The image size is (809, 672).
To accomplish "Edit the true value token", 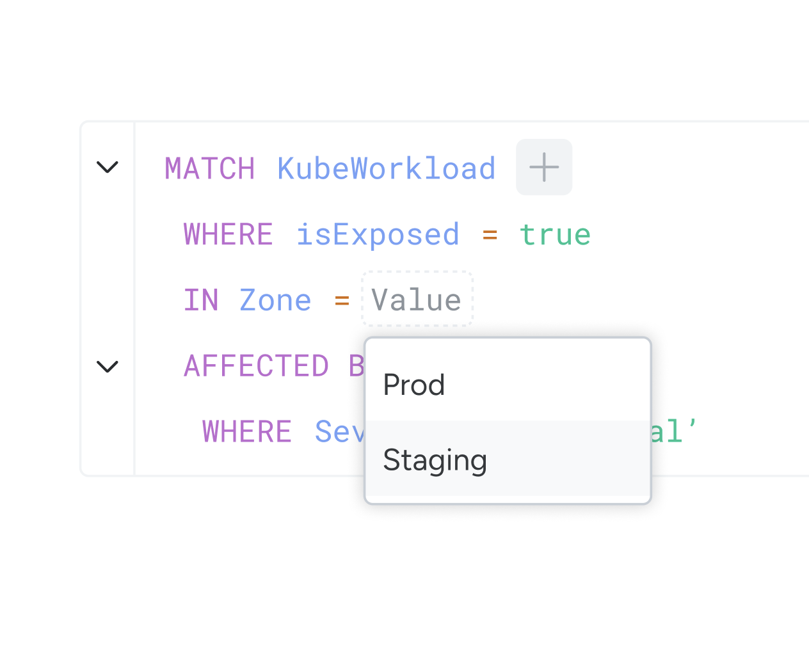I will [555, 235].
